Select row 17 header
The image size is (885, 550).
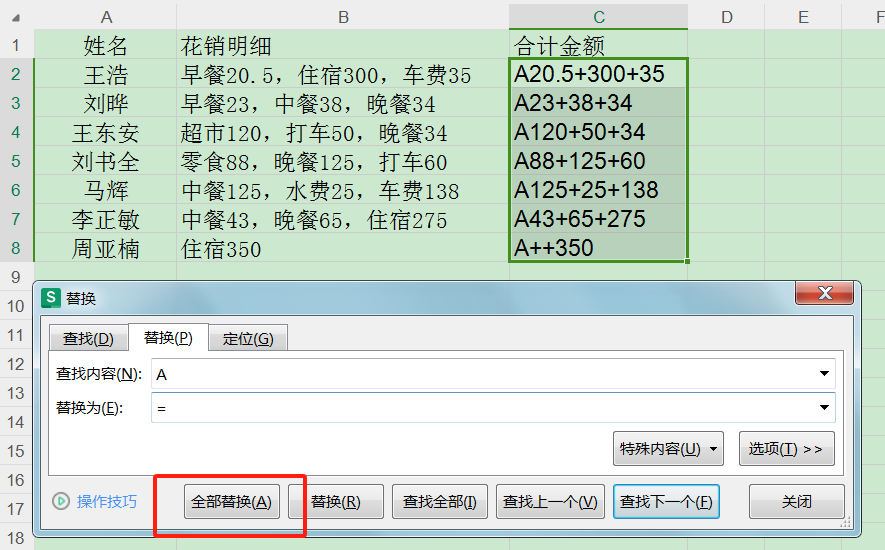[16, 509]
